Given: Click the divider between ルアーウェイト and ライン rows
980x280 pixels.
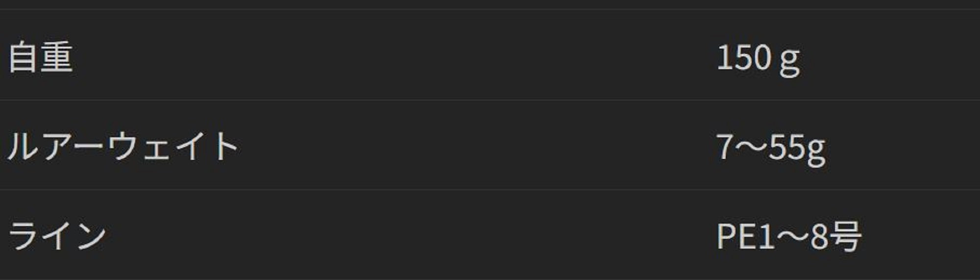Looking at the screenshot, I should [490, 190].
